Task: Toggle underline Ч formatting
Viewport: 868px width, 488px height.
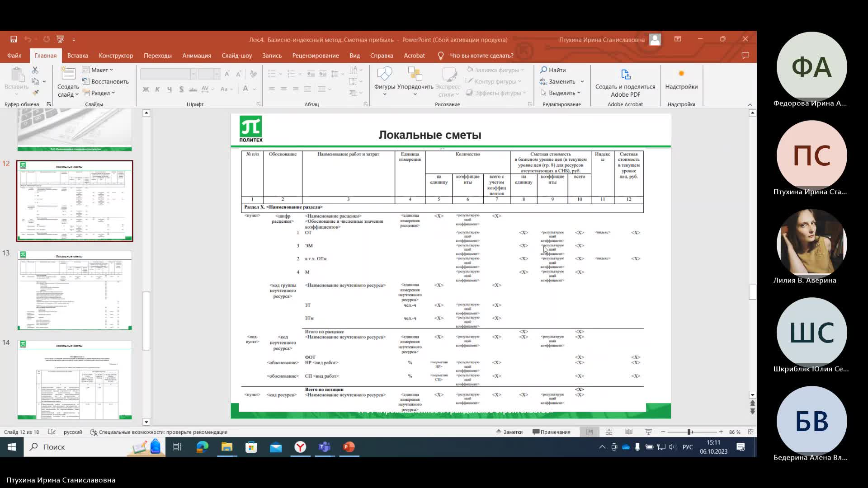Action: [169, 89]
